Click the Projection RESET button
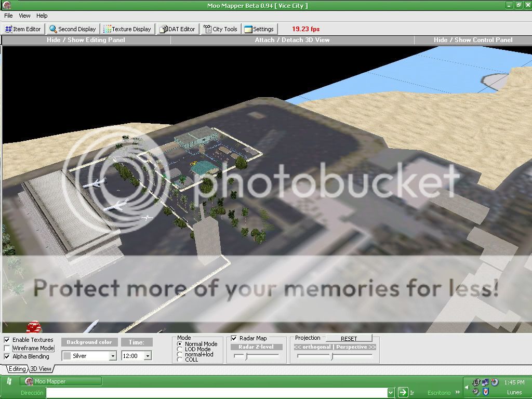This screenshot has width=532, height=399. click(x=349, y=338)
